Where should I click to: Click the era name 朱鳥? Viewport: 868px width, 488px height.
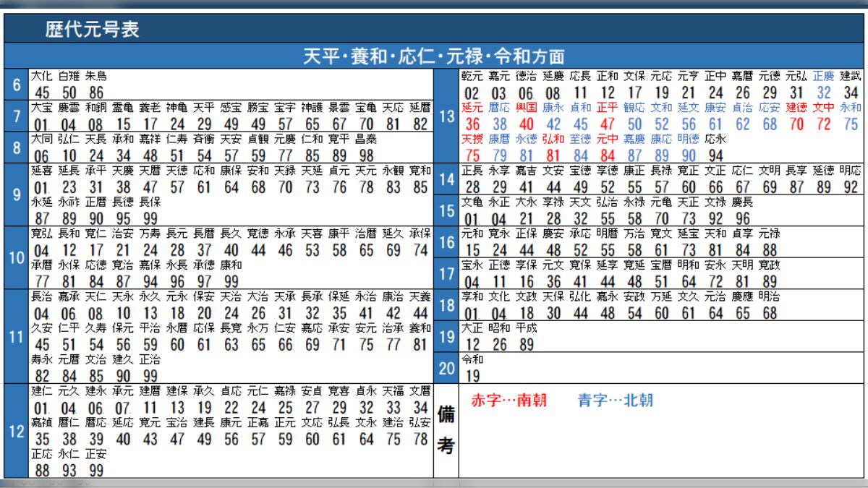[96, 76]
